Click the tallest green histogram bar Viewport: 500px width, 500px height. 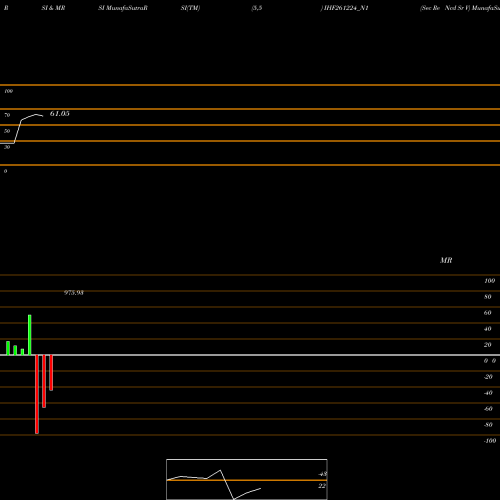(30, 335)
